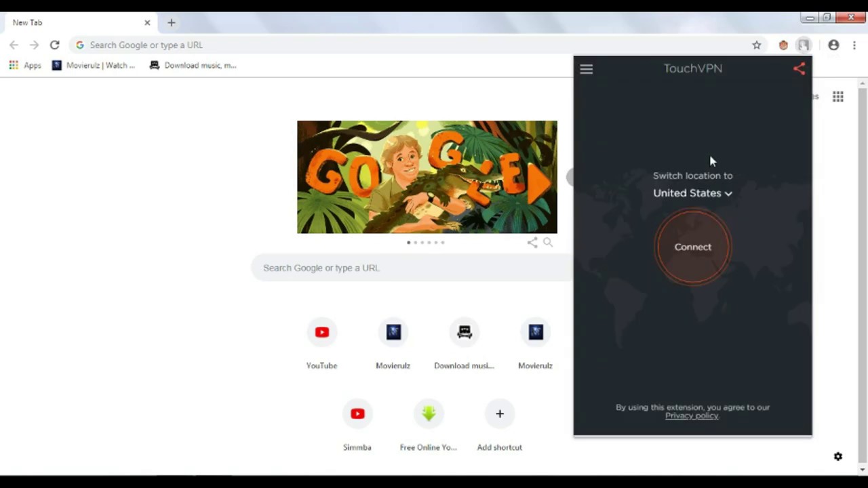Screen dimensions: 868x488
Task: Open Free Online Yo... shortcut tile
Action: tap(429, 427)
